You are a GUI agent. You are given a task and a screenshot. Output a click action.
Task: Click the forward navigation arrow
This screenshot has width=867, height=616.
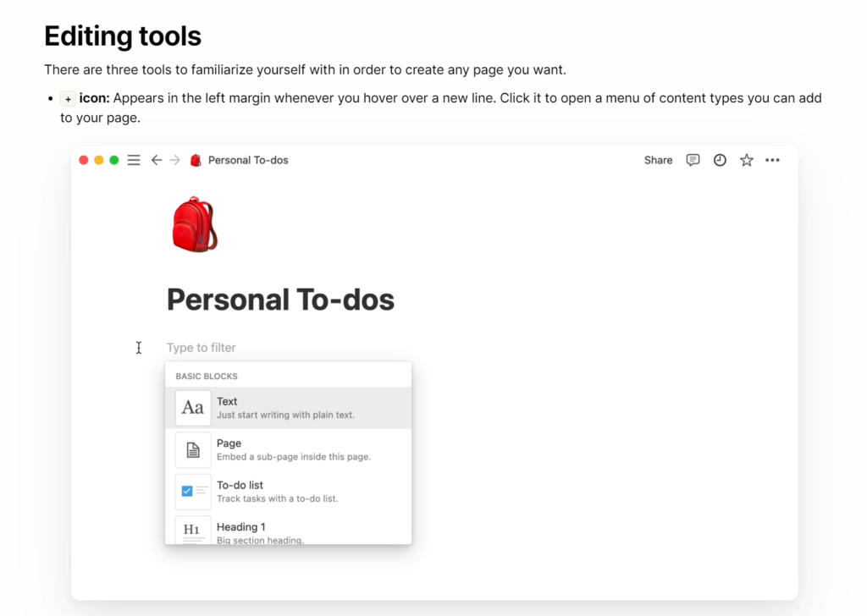pos(174,160)
